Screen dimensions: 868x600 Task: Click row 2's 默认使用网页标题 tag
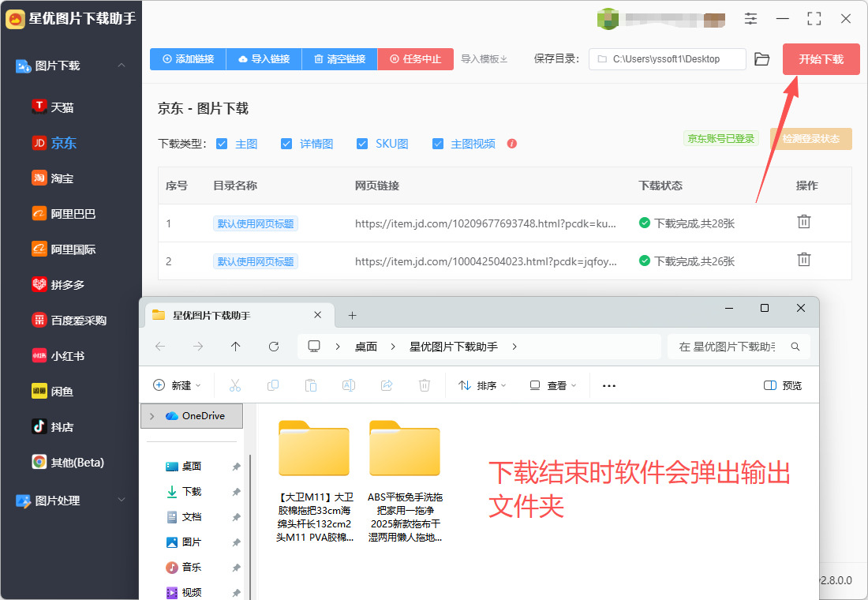point(256,261)
